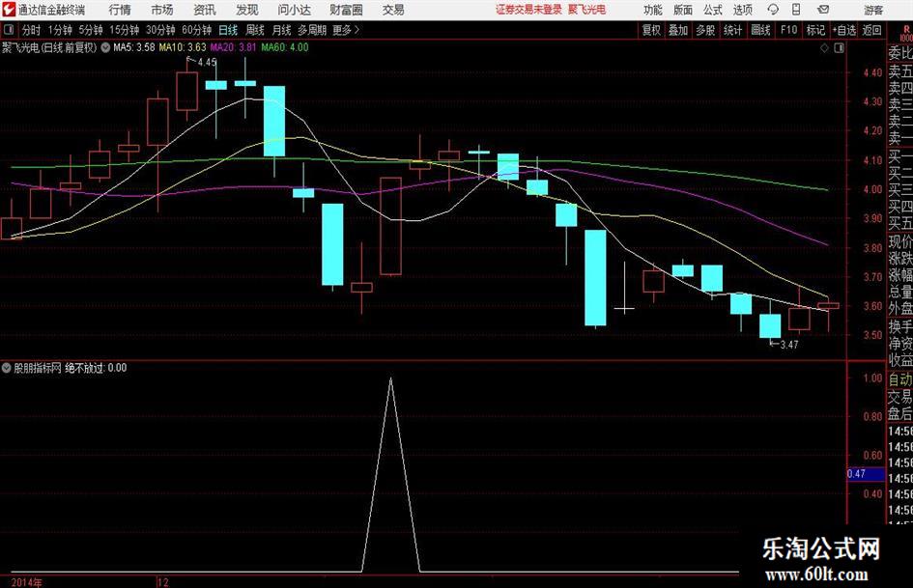This screenshot has height=588, width=913.
Task: Click the 现价 label in side panel
Action: coord(900,241)
